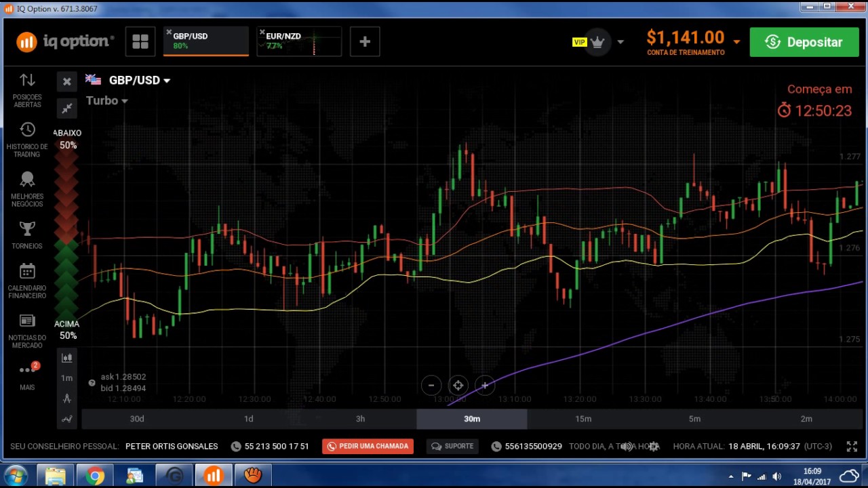Open the orange hand app in taskbar
868x488 pixels.
point(253,476)
